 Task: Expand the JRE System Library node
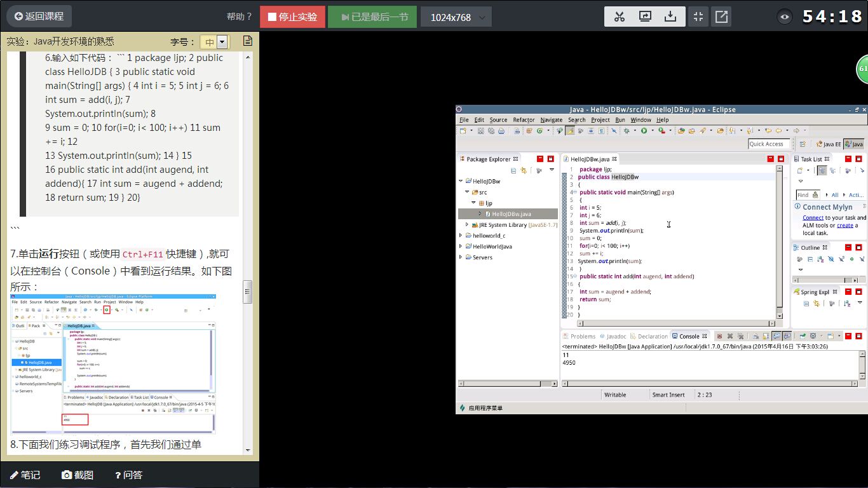click(467, 224)
